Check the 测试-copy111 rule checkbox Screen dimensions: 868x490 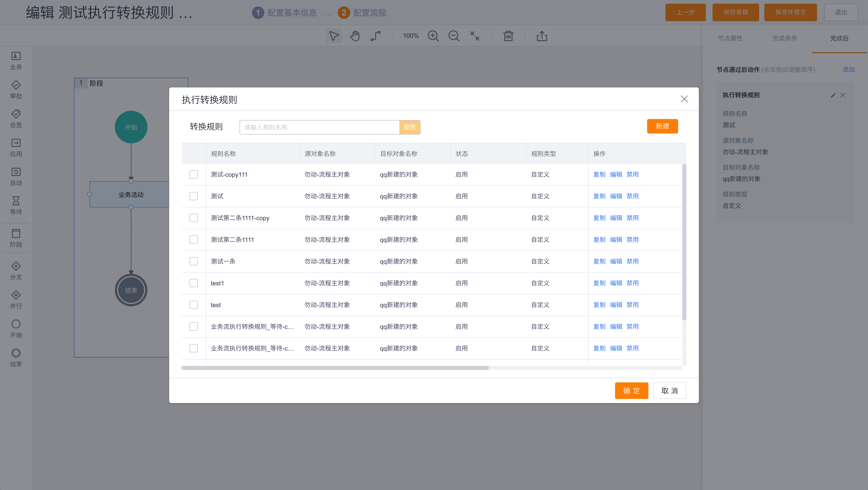pos(193,174)
